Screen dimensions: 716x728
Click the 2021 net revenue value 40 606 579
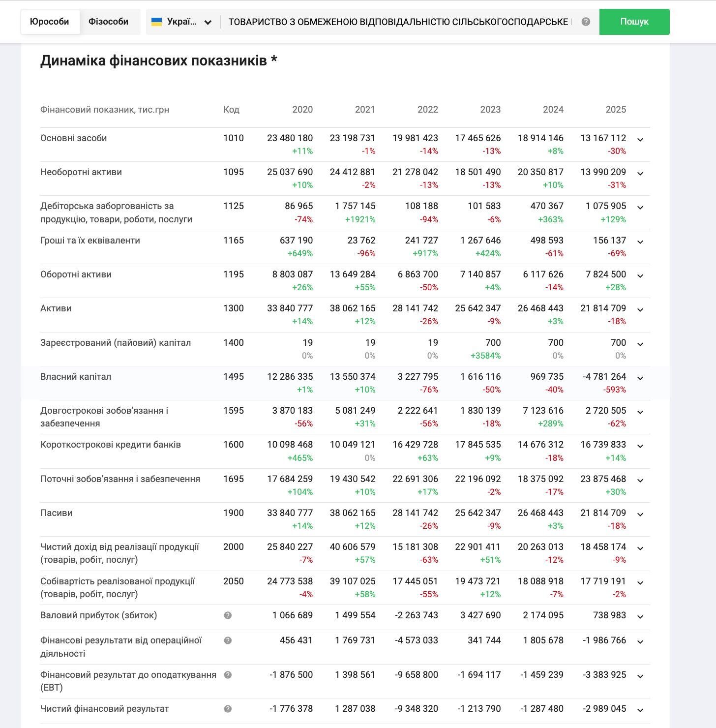[353, 547]
